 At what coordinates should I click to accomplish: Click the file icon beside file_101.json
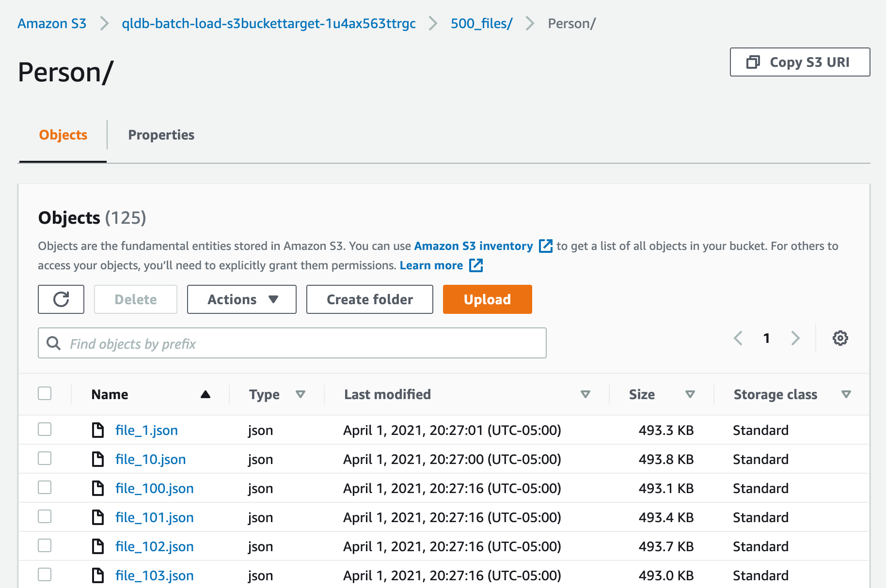(98, 517)
